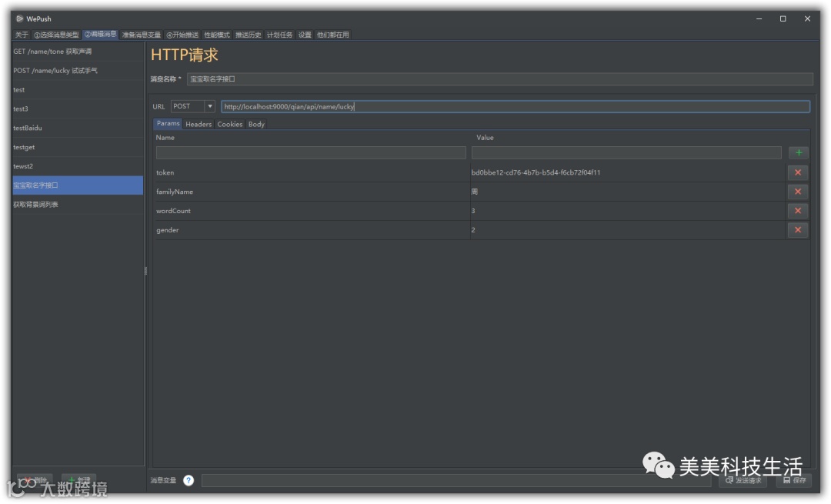Click the sidebar splitter handle
Viewport: 831px width, 504px height.
coord(145,271)
